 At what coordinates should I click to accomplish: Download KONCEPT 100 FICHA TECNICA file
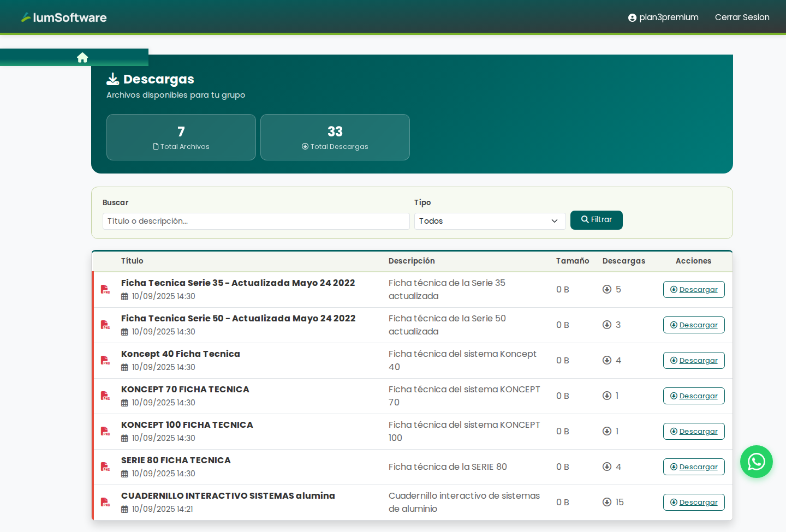coord(694,432)
